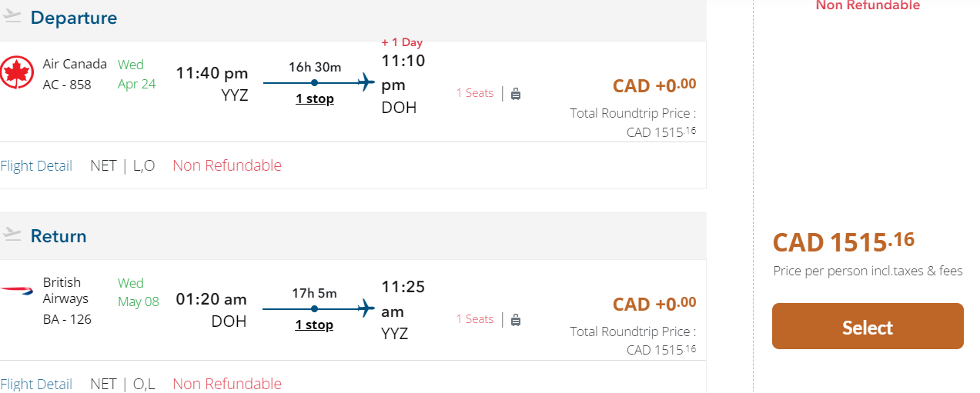Image resolution: width=980 pixels, height=393 pixels.
Task: Click the takeoff plane icon beside Departure
Action: pyautogui.click(x=12, y=16)
